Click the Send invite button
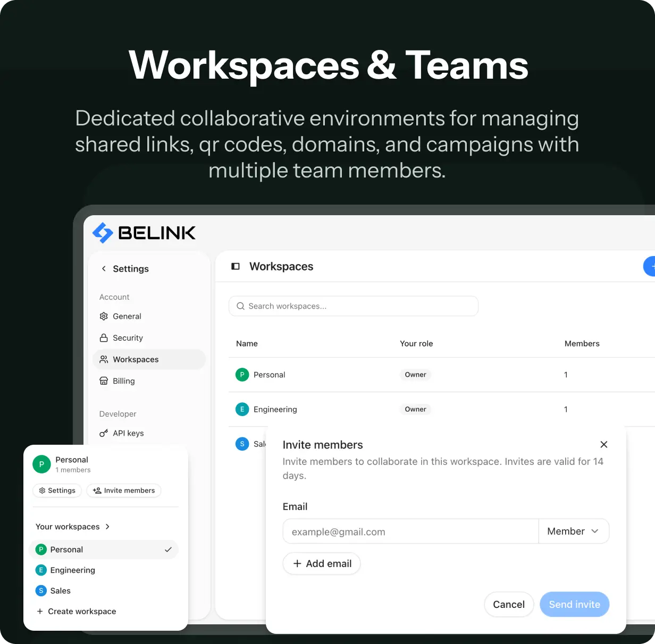The width and height of the screenshot is (655, 644). (x=575, y=605)
